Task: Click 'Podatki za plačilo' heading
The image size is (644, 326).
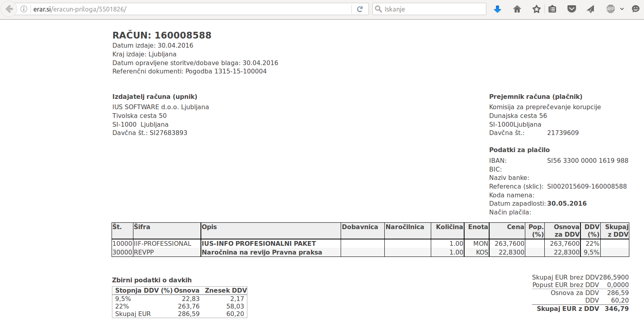Action: [x=519, y=150]
